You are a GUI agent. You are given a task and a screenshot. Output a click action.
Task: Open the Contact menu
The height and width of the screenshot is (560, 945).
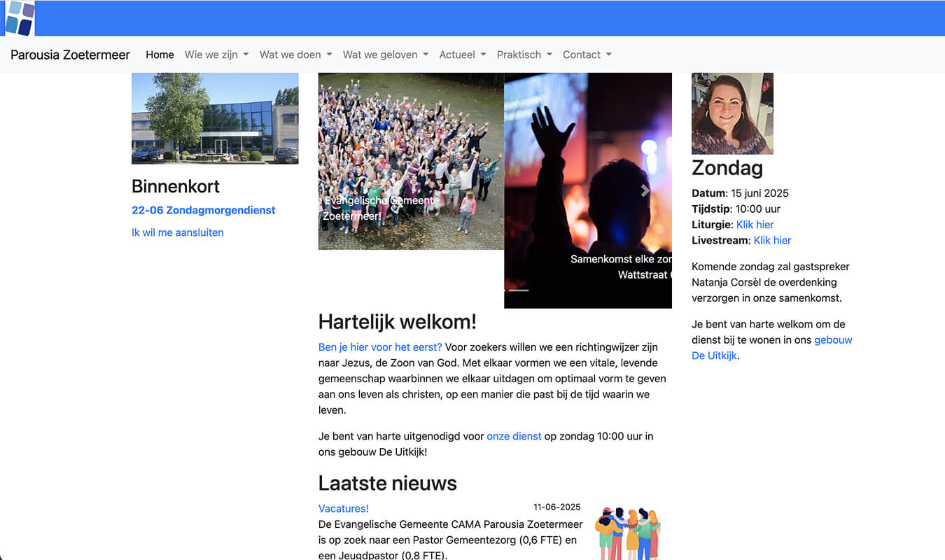[587, 55]
